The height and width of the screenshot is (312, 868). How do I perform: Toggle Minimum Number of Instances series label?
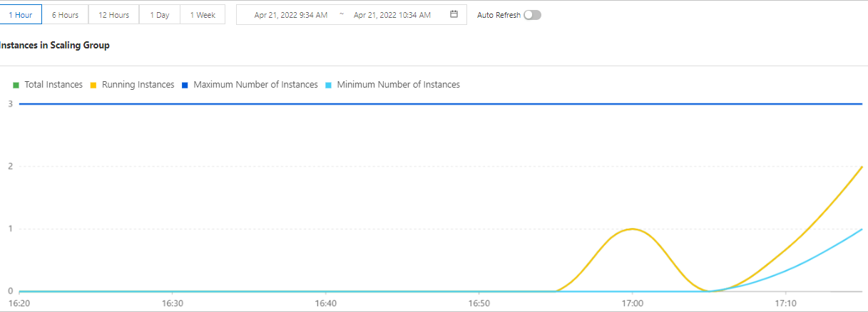398,85
